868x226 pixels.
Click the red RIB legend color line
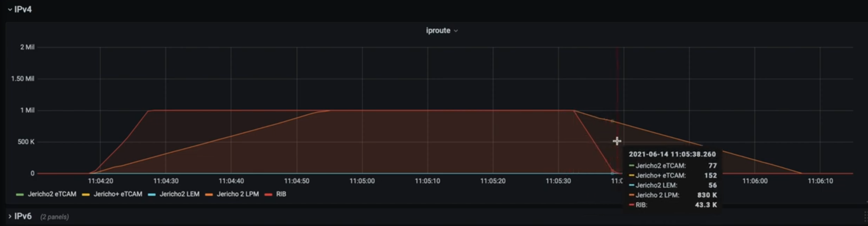pyautogui.click(x=268, y=194)
